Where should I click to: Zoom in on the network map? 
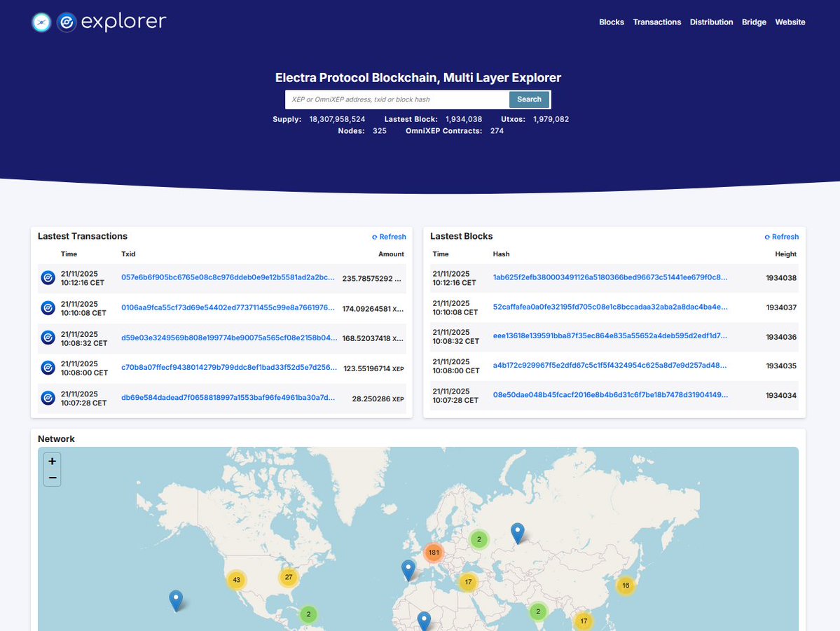point(52,462)
